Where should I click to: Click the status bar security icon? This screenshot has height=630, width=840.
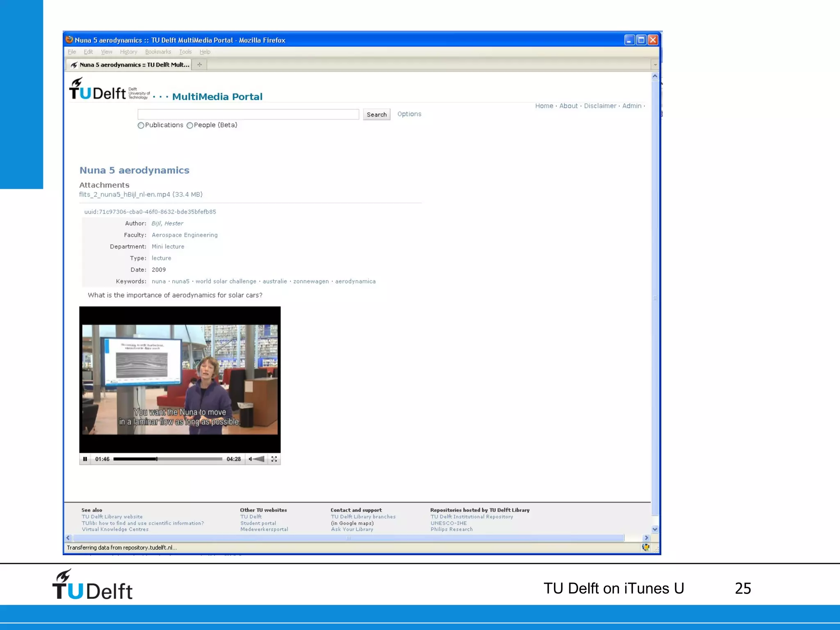point(645,547)
